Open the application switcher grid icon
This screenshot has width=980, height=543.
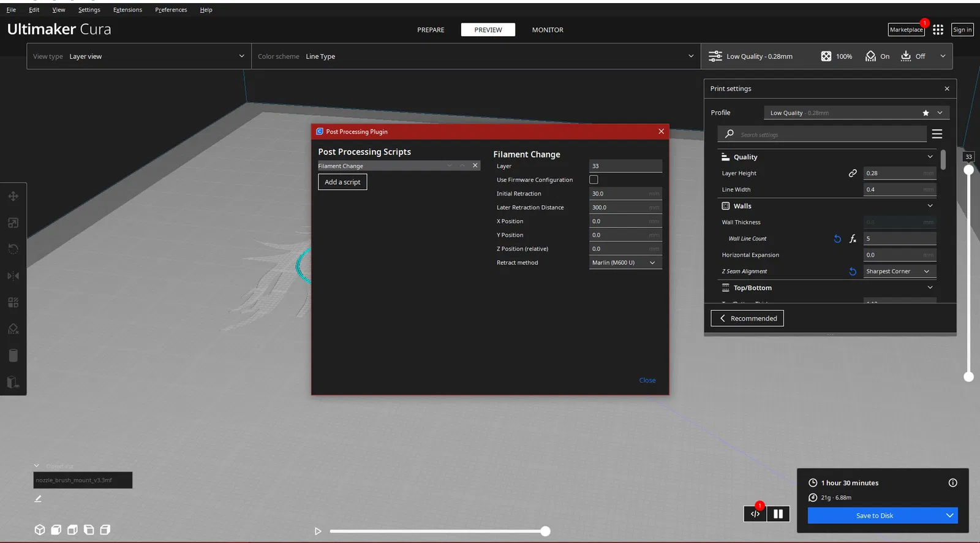938,29
